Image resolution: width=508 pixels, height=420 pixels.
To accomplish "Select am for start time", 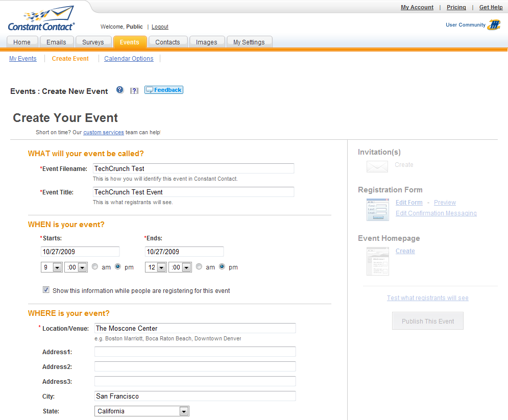I will click(95, 266).
